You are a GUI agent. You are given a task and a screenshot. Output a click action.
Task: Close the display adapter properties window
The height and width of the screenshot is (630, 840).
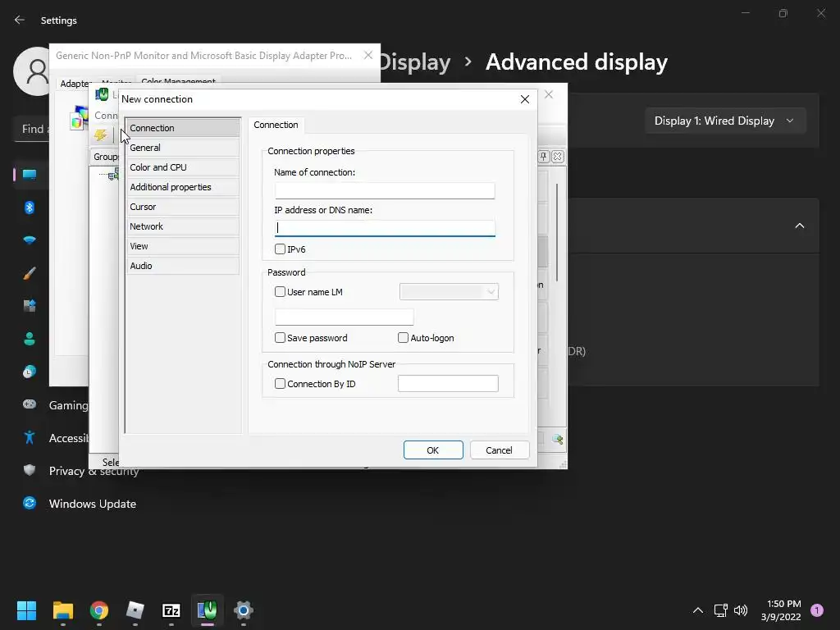pyautogui.click(x=368, y=55)
